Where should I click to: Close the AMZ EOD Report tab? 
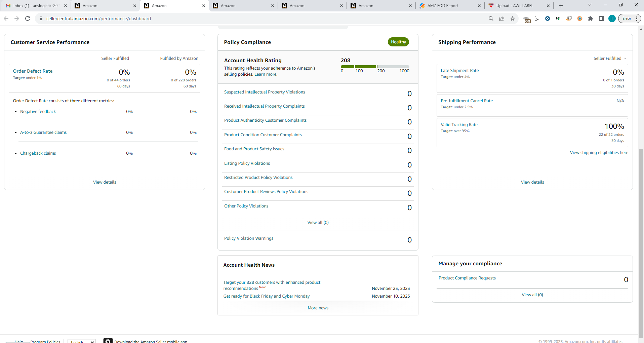(479, 6)
